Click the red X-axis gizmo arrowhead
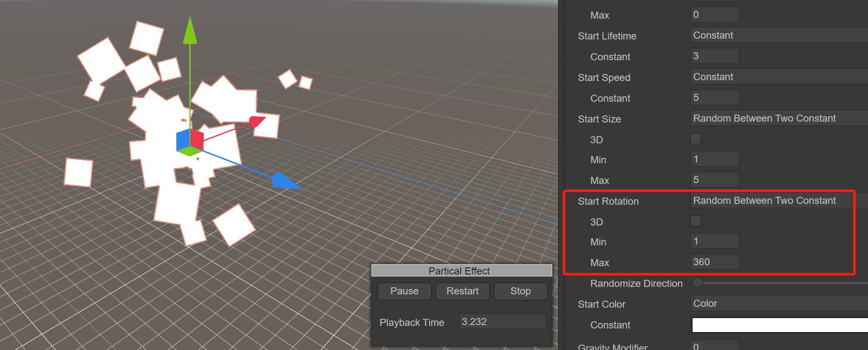The height and width of the screenshot is (350, 868). (257, 121)
